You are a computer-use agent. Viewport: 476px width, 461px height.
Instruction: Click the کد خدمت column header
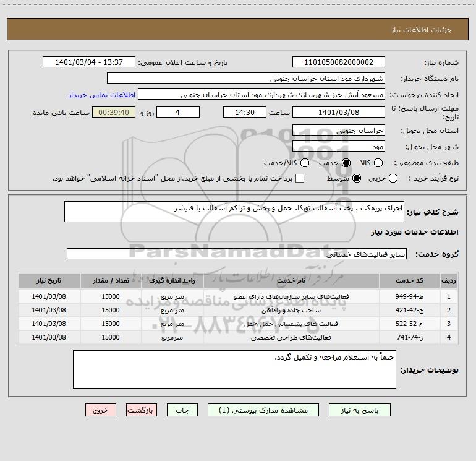pyautogui.click(x=409, y=280)
